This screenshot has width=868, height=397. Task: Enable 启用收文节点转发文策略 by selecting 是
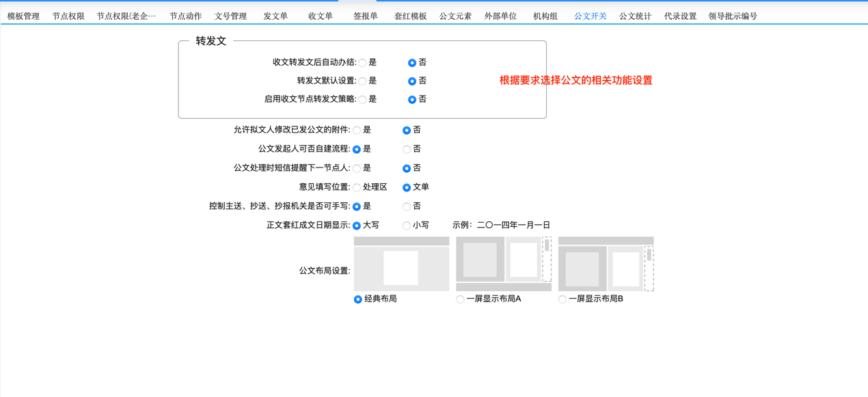pos(362,99)
